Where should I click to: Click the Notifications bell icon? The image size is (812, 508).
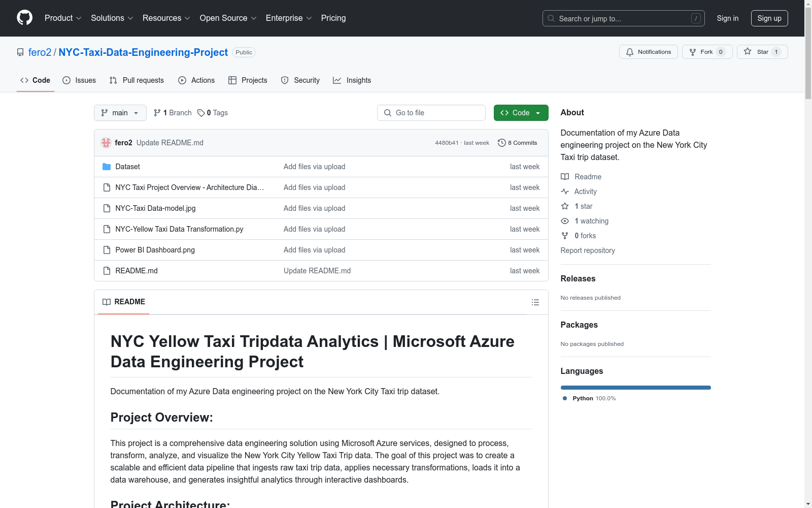[630, 52]
